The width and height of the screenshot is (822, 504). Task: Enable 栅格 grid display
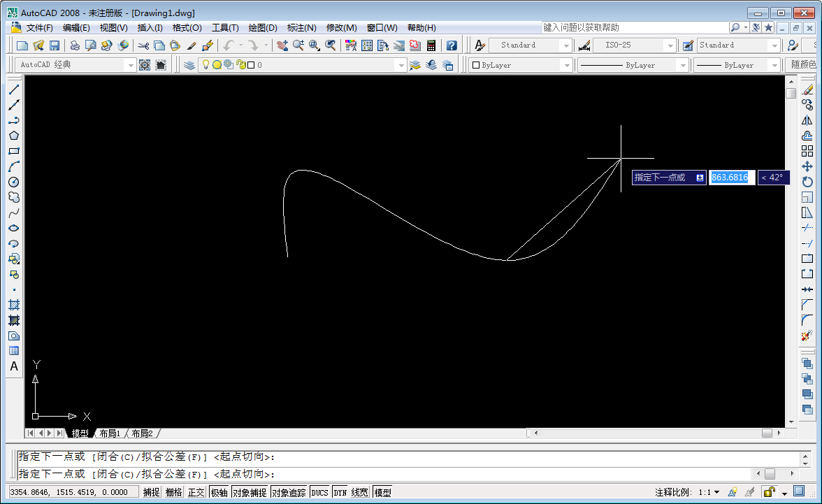pyautogui.click(x=173, y=491)
